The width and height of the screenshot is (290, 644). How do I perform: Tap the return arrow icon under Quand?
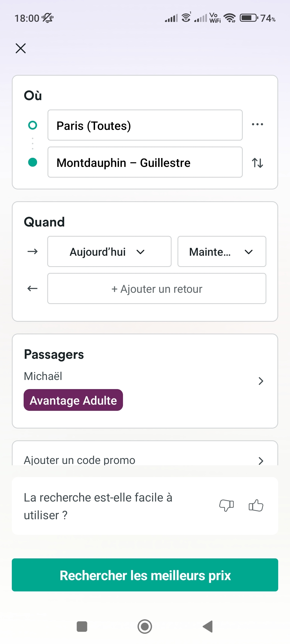pos(32,288)
